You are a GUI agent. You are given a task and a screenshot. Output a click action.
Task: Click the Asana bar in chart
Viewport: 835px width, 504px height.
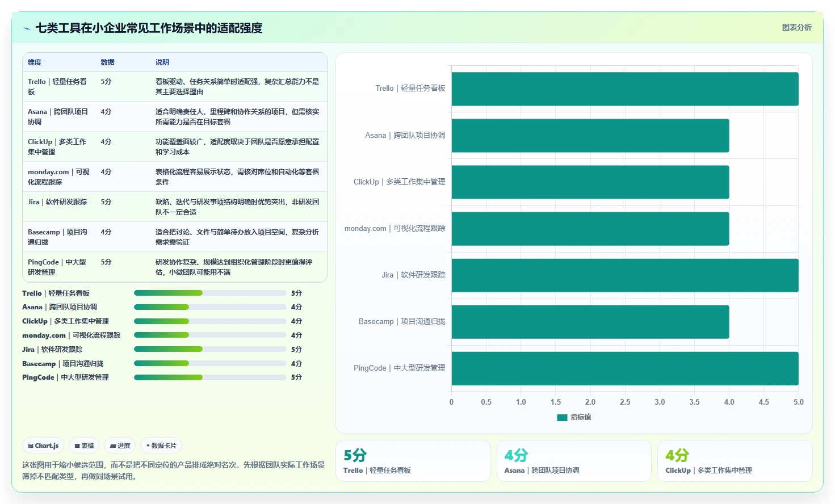coord(590,136)
